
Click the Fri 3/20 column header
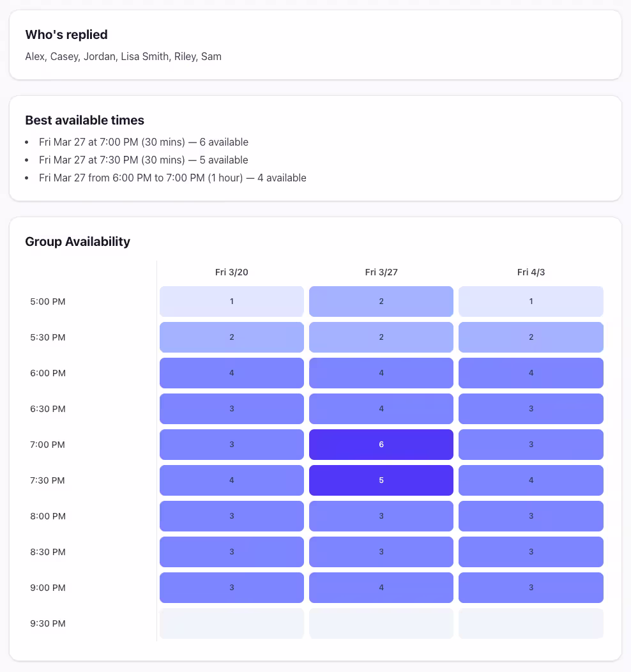tap(231, 271)
